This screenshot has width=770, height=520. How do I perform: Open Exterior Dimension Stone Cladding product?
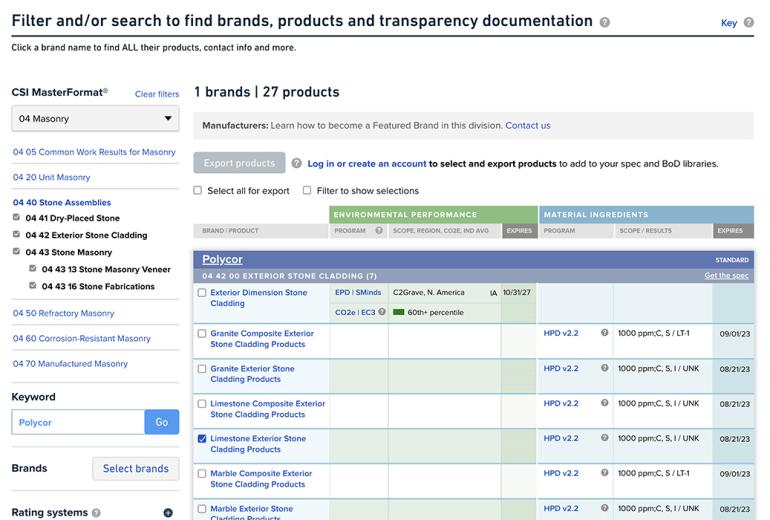click(x=258, y=298)
